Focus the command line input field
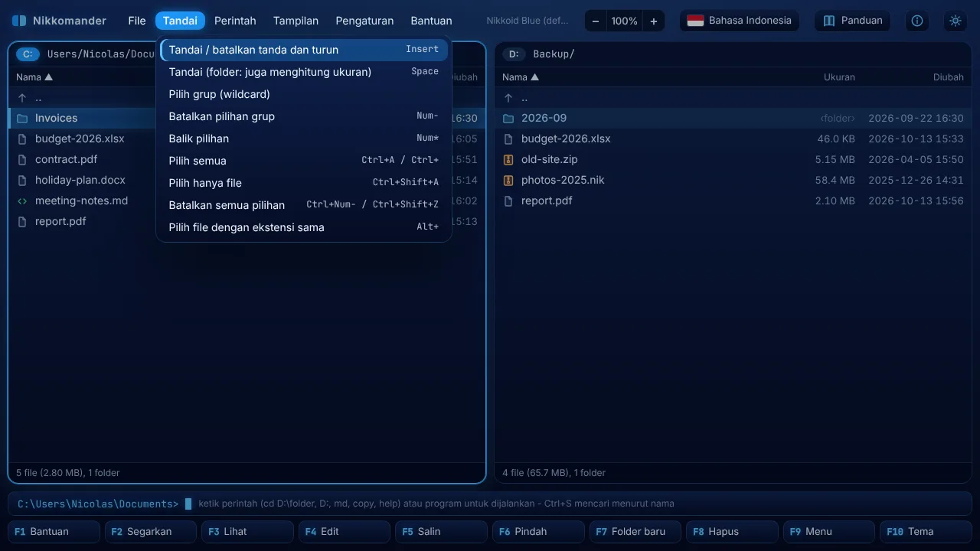The height and width of the screenshot is (551, 980). tap(490, 504)
